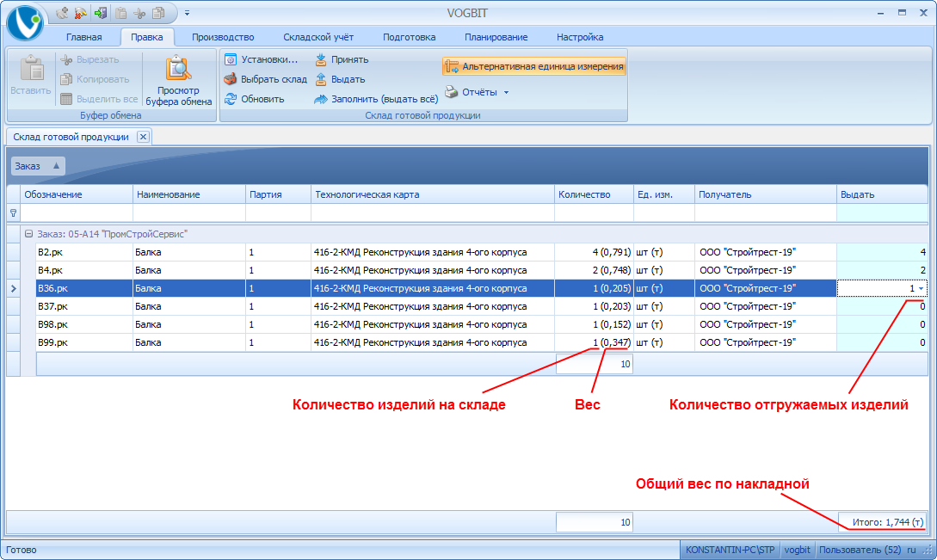Image resolution: width=937 pixels, height=560 pixels.
Task: Click the filter field under Наименование
Action: (x=188, y=212)
